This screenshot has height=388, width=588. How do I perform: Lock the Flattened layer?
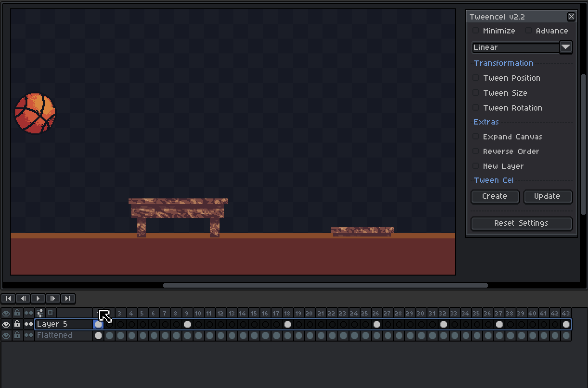17,335
